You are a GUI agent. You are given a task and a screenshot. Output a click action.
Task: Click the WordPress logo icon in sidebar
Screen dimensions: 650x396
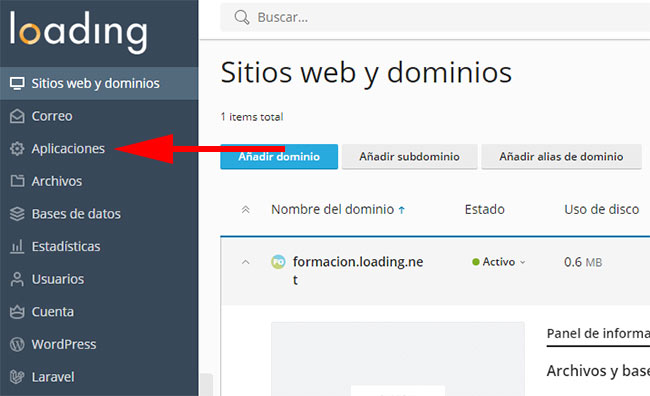click(x=17, y=344)
